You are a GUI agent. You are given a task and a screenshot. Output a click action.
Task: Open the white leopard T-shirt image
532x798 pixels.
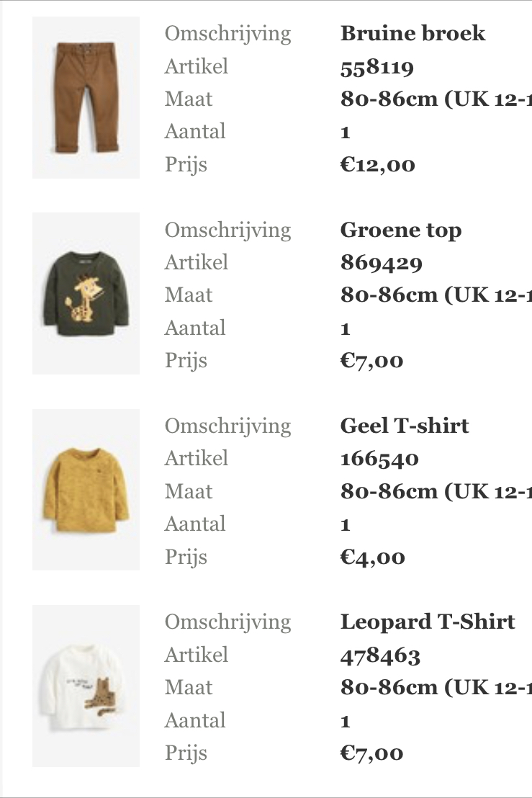pos(86,686)
